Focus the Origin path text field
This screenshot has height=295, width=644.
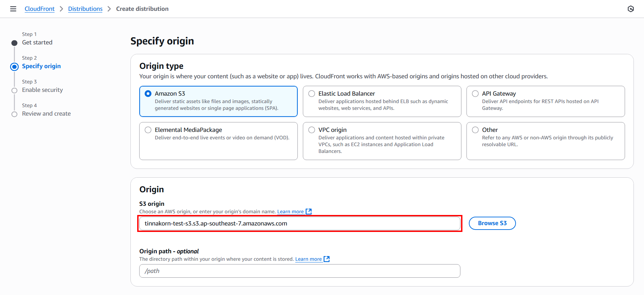point(299,271)
